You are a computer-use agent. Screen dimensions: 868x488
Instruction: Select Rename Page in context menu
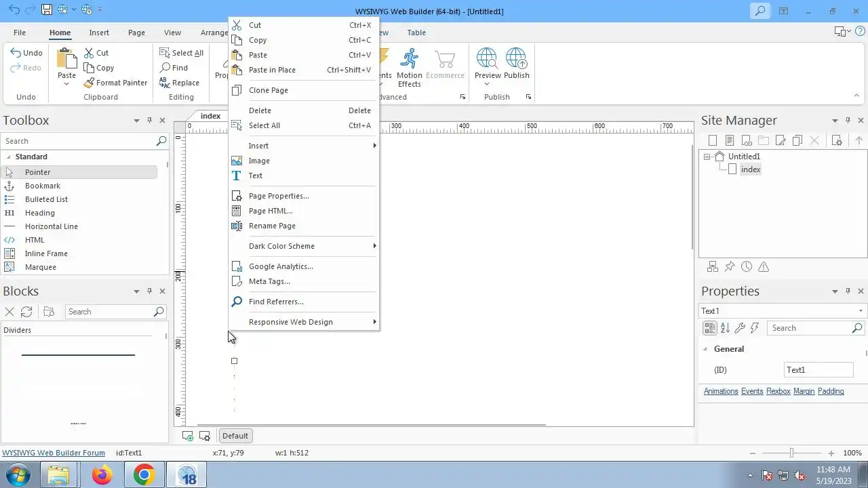click(304, 226)
